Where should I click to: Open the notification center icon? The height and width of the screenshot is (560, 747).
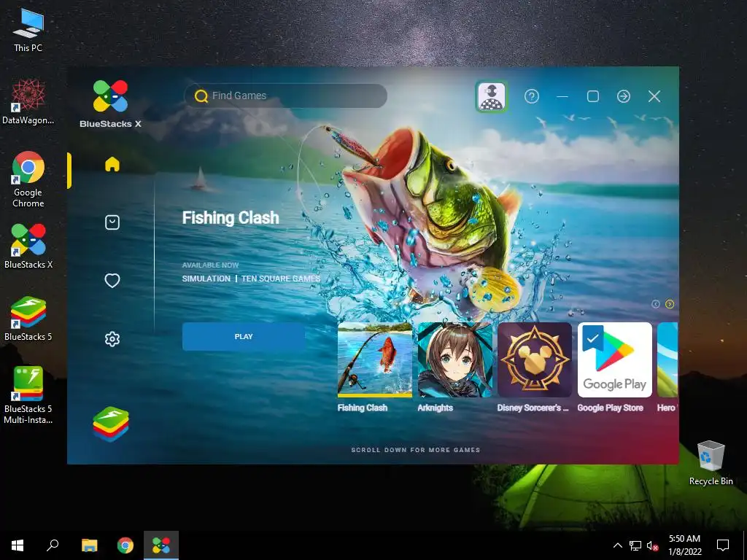(723, 545)
